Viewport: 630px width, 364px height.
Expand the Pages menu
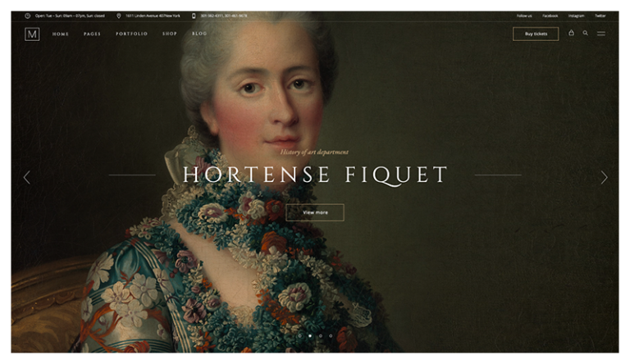coord(92,34)
